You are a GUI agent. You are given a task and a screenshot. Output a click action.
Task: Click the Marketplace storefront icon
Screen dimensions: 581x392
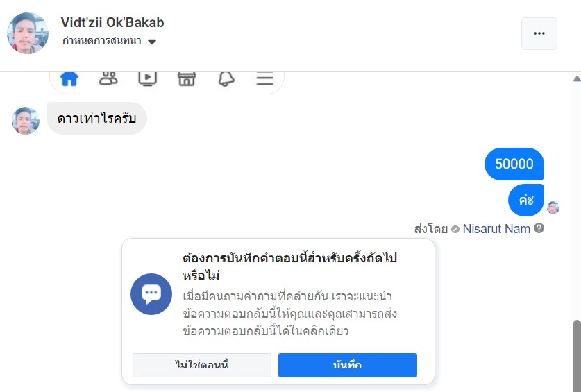[186, 78]
